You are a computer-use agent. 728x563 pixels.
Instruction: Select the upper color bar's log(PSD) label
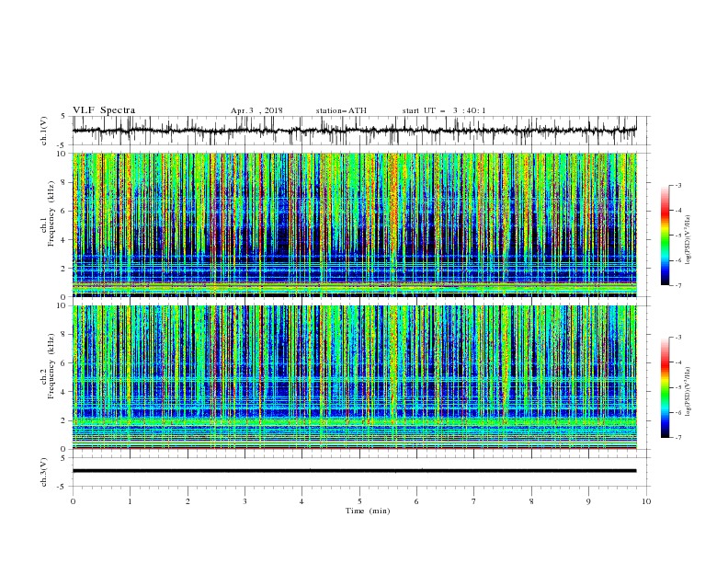click(x=688, y=240)
